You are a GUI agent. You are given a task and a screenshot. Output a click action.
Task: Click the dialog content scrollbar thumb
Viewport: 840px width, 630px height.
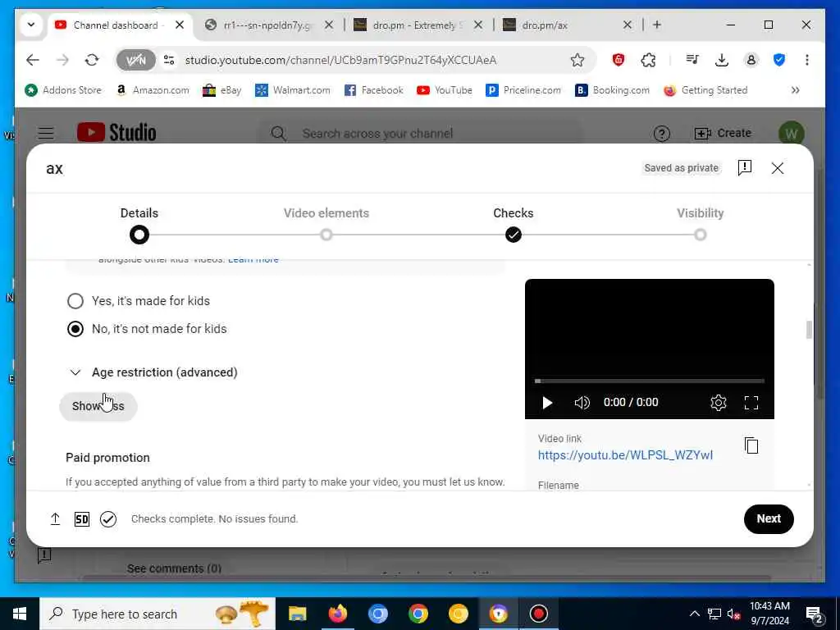[x=809, y=330]
